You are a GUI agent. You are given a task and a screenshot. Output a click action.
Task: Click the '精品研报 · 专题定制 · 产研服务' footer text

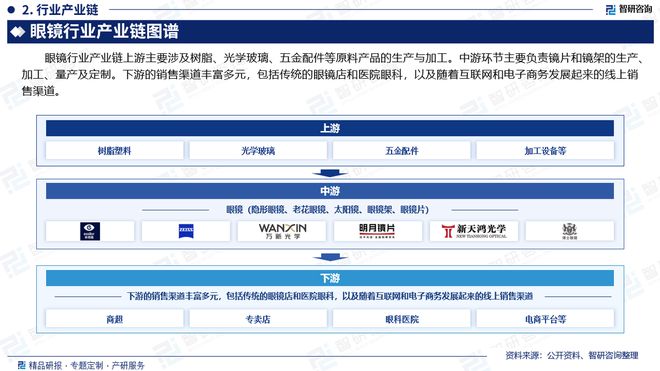click(x=86, y=365)
